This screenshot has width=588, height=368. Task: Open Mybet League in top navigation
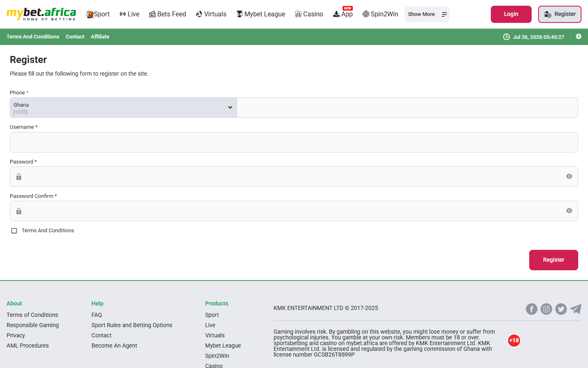(261, 14)
